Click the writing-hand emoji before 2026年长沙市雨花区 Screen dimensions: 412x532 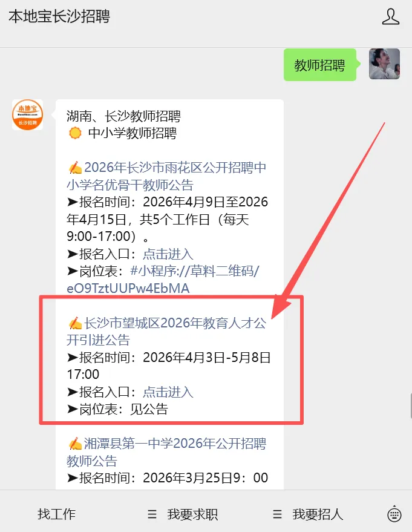pyautogui.click(x=75, y=167)
